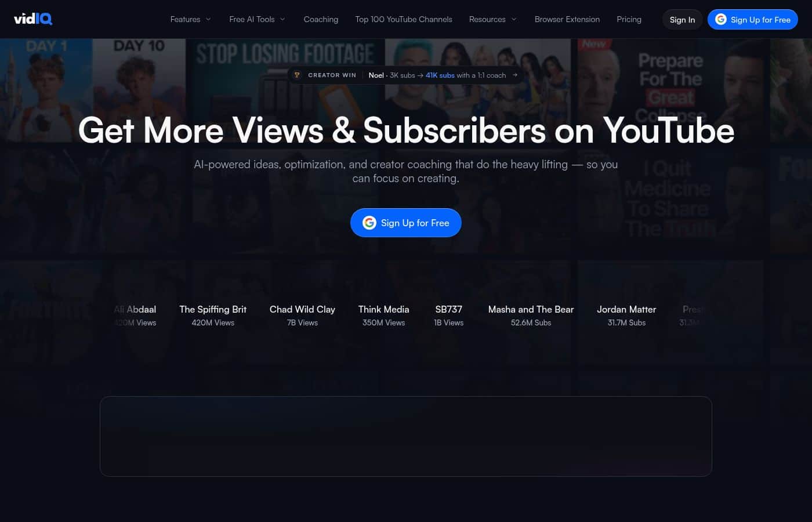Open the Free AI Tools menu
812x522 pixels.
258,19
